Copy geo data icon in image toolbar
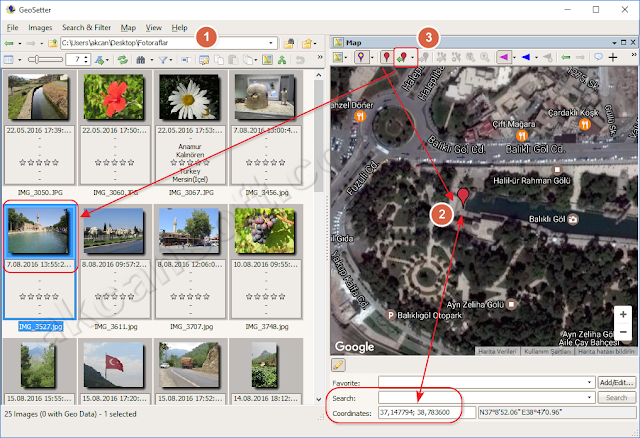 tap(219, 60)
